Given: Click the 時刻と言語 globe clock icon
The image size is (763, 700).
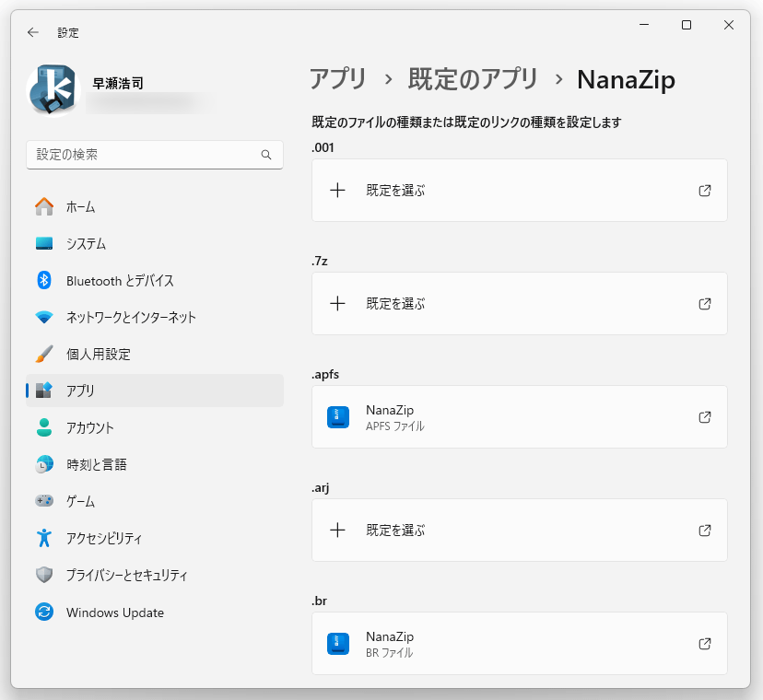Looking at the screenshot, I should (44, 464).
